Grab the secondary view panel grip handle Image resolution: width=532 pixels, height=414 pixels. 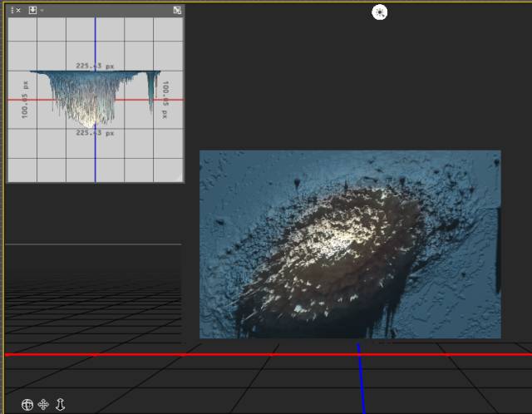(x=12, y=10)
